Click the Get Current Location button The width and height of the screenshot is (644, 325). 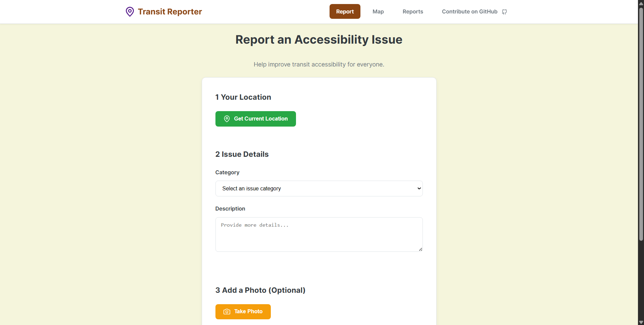(255, 119)
